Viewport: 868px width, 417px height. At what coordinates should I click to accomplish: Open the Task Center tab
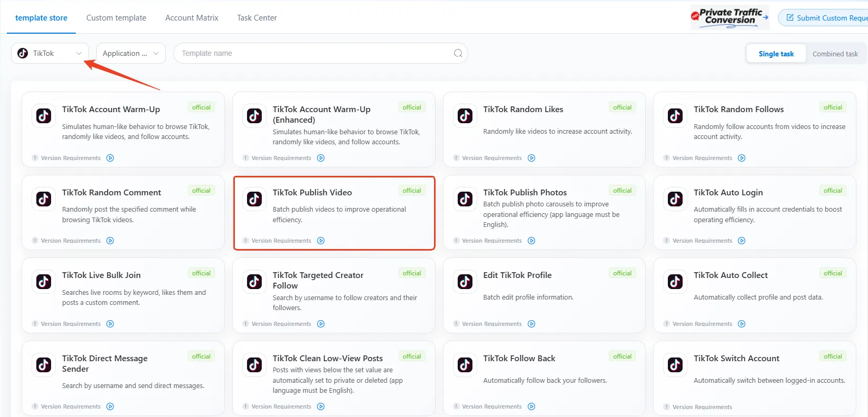point(257,18)
